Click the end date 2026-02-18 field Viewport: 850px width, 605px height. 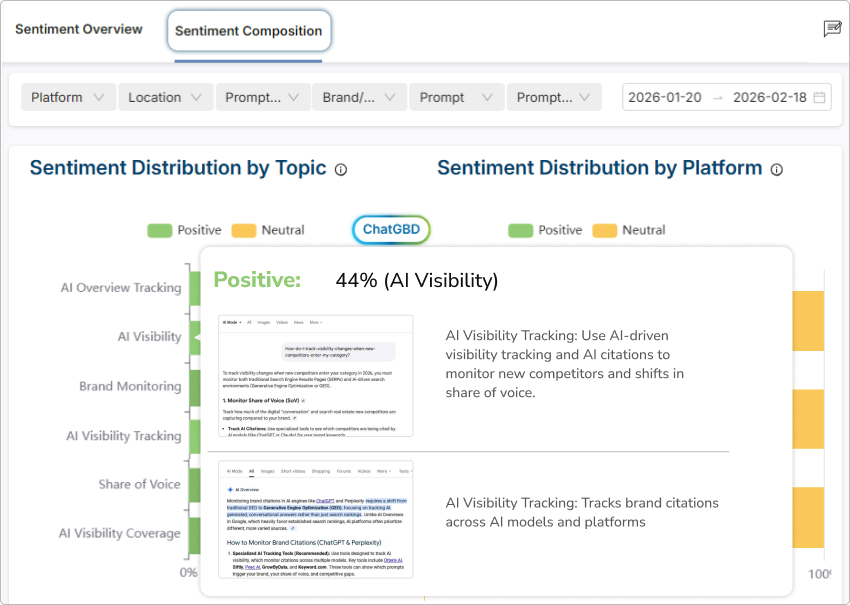(x=769, y=97)
